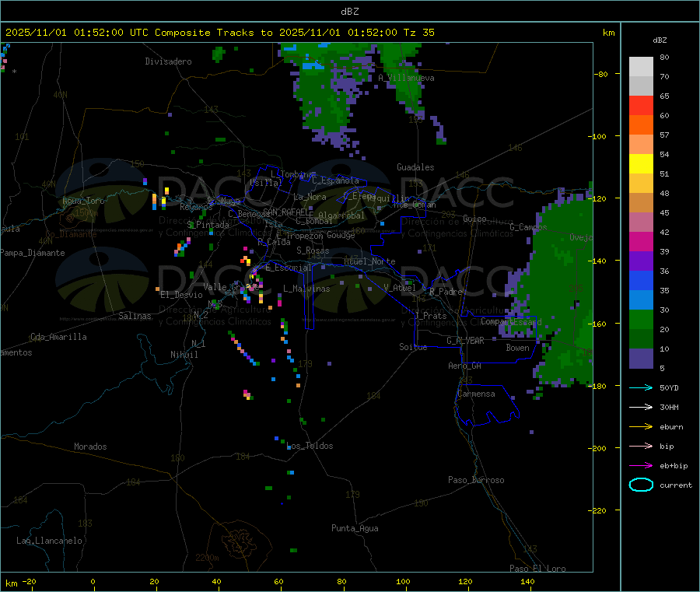700x592 pixels.
Task: Click the 'SAN_RAFAEL' city label
Action: point(285,212)
